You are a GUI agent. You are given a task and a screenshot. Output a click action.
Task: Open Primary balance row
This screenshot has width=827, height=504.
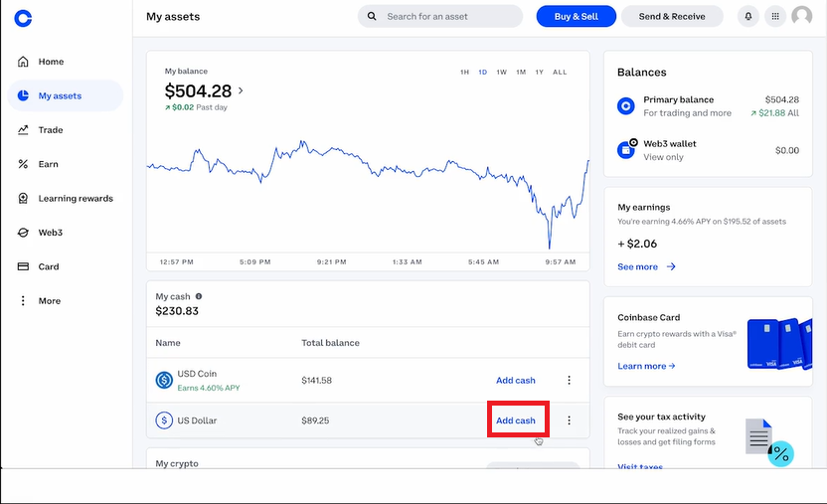tap(708, 106)
